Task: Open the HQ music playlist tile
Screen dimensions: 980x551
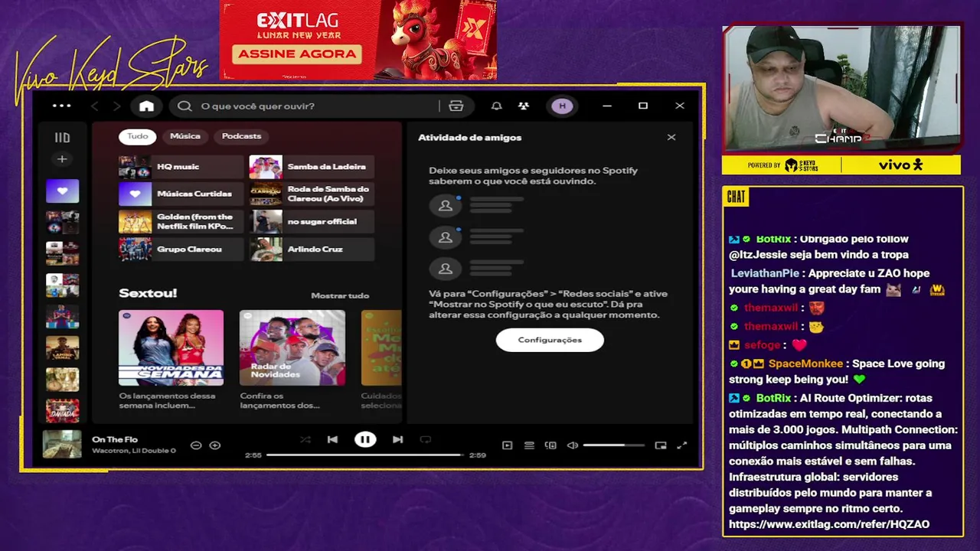Action: click(181, 167)
